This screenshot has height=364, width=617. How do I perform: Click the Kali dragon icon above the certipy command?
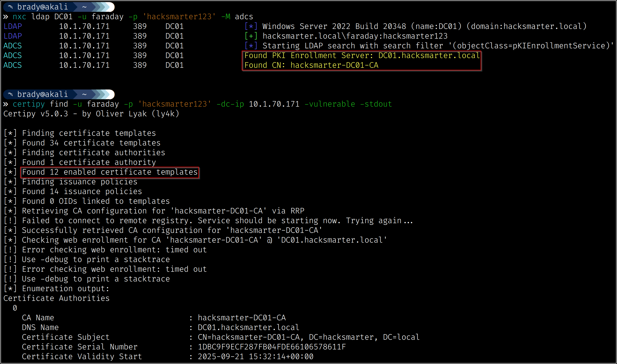[x=10, y=94]
